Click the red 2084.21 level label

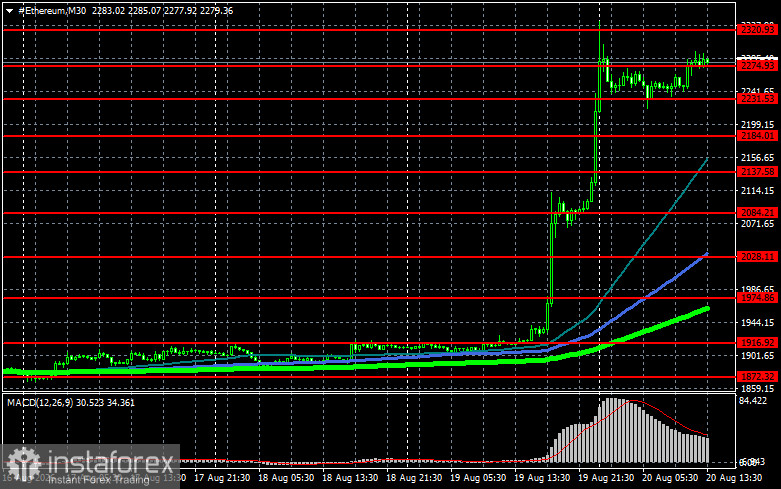[x=758, y=213]
